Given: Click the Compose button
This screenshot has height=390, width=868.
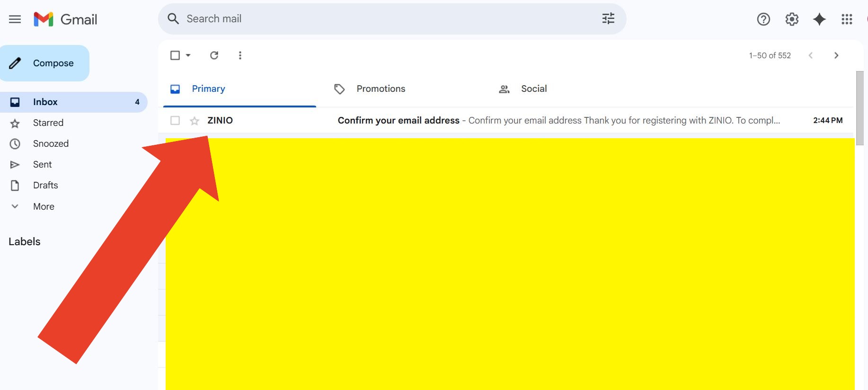Looking at the screenshot, I should (x=44, y=63).
